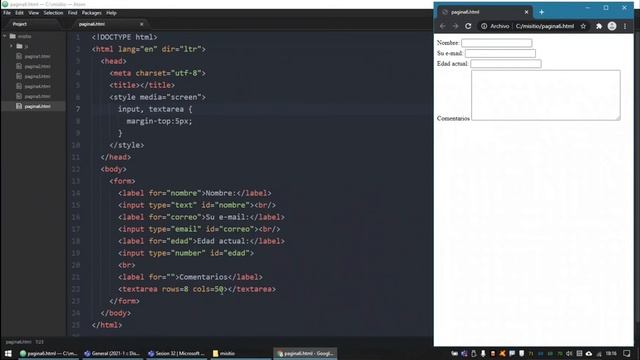Click the label for="nombre" code line

click(x=195, y=193)
